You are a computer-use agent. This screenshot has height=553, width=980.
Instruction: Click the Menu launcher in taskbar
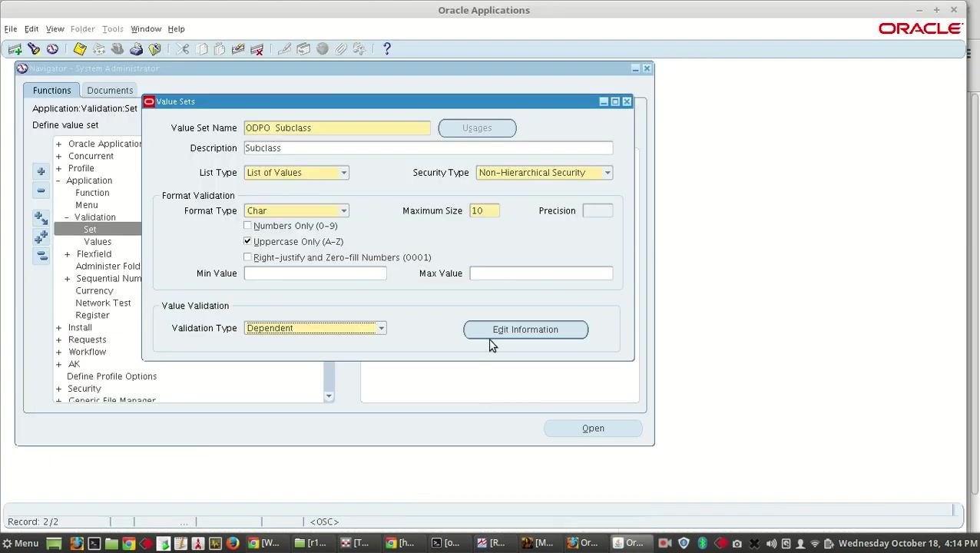point(20,543)
